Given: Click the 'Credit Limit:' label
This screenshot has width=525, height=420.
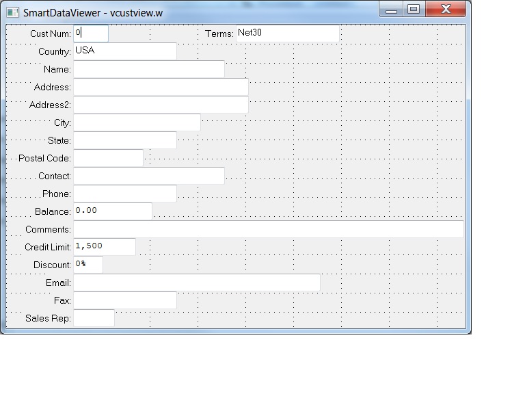Looking at the screenshot, I should [48, 247].
